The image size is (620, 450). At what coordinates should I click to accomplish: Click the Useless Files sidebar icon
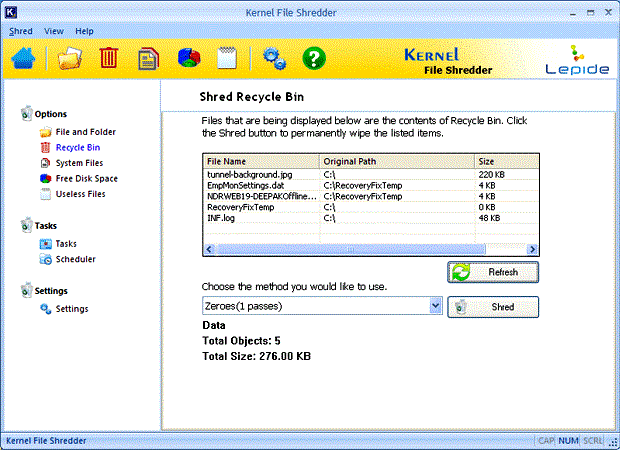point(45,194)
